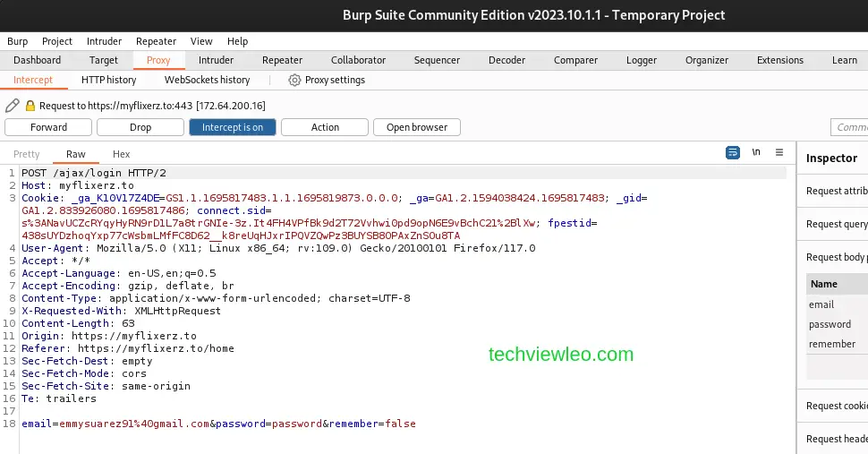Image resolution: width=868 pixels, height=454 pixels.
Task: Toggle the Intercept is on button
Action: click(x=232, y=127)
